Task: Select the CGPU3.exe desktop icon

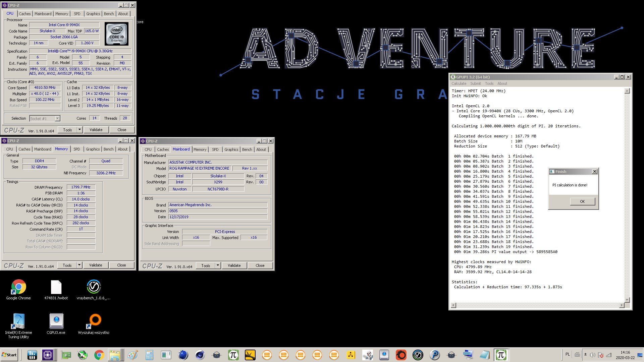Action: point(56,324)
